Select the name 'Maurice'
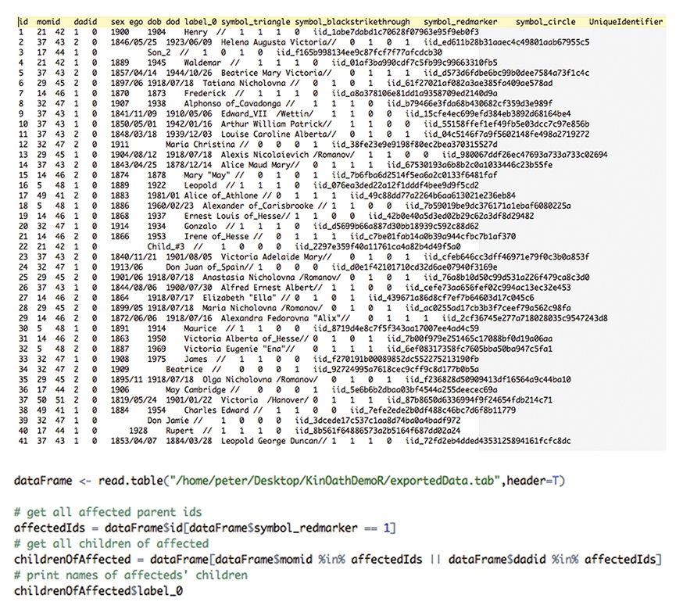 point(200,328)
